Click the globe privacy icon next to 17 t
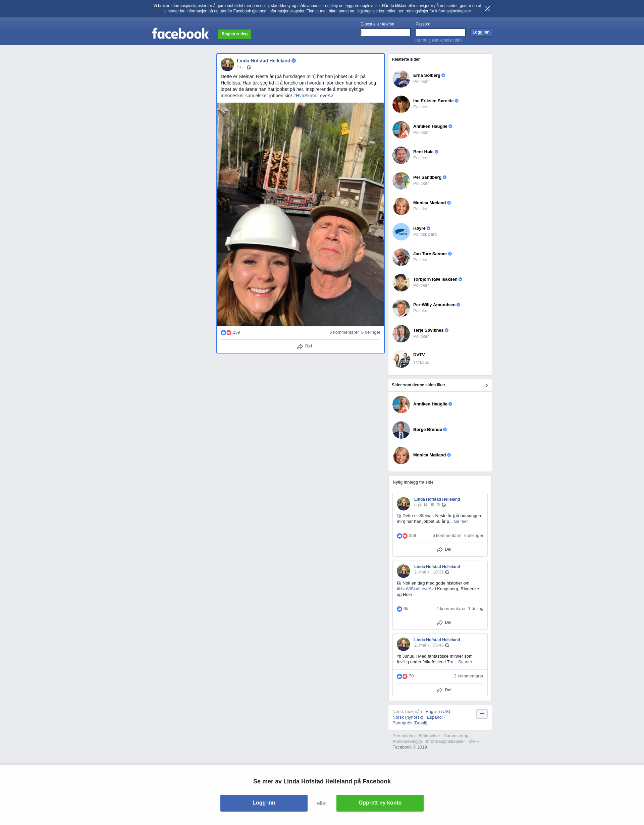Screen dimensions: 644x825 (249, 68)
